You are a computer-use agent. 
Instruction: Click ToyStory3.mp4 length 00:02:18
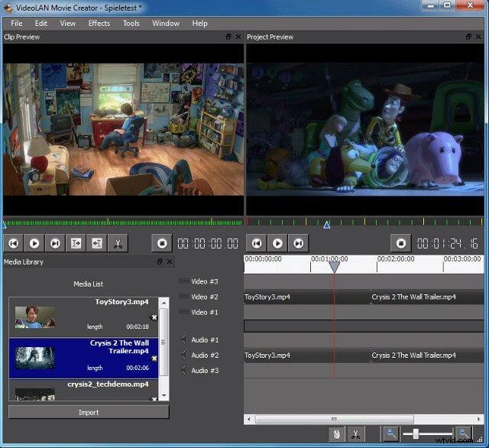tap(138, 326)
